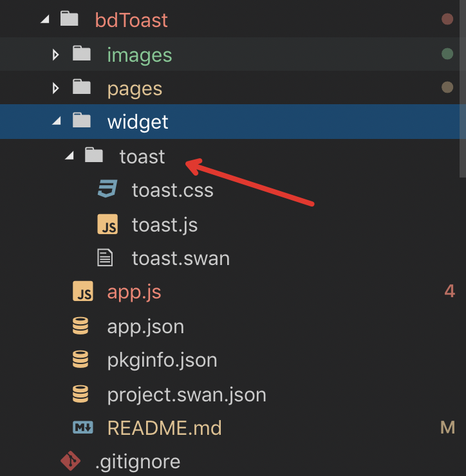Viewport: 466px width, 476px height.
Task: Click the explorer vertical scrollbar
Action: 462,90
